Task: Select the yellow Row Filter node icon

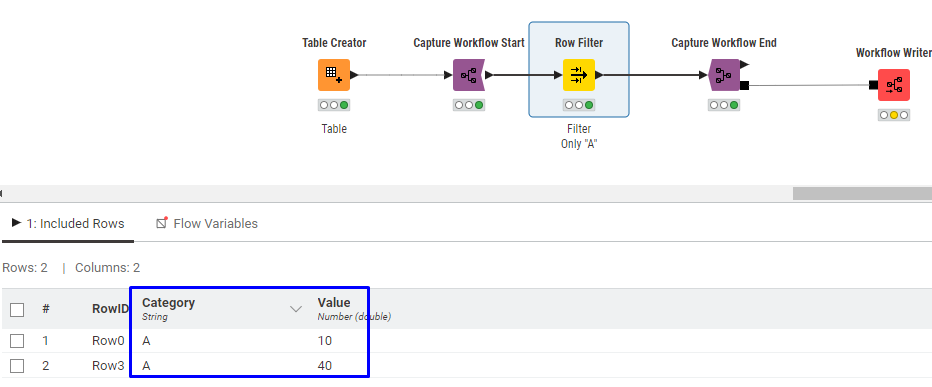Action: click(578, 75)
